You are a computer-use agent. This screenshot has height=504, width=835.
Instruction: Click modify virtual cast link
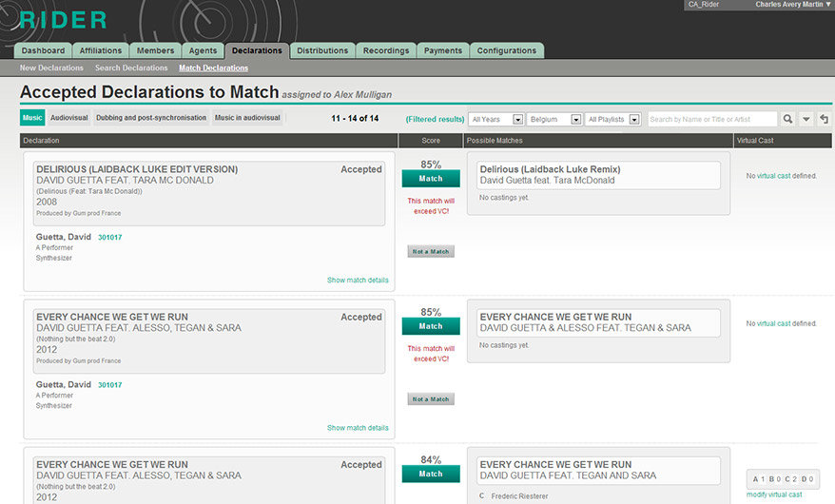pyautogui.click(x=774, y=494)
